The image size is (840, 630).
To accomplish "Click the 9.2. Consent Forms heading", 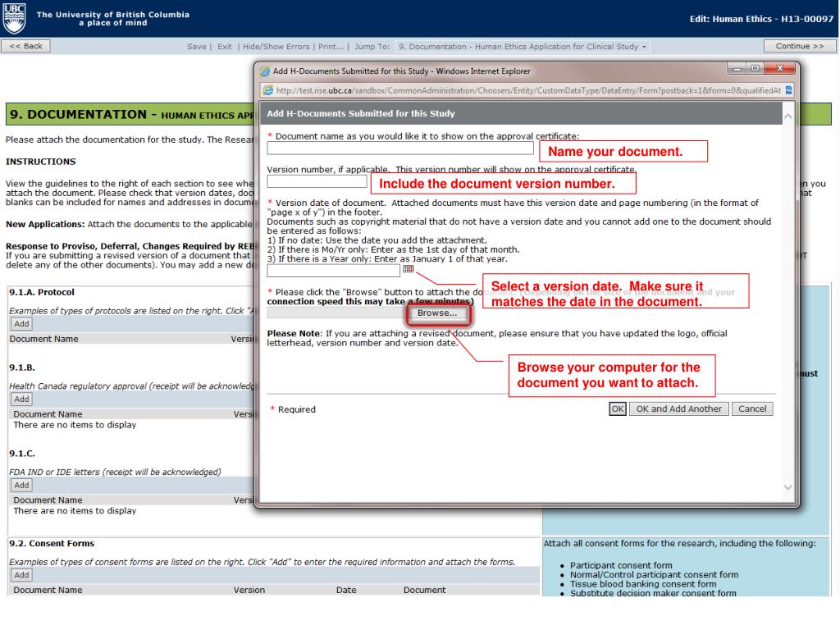I will pos(52,543).
